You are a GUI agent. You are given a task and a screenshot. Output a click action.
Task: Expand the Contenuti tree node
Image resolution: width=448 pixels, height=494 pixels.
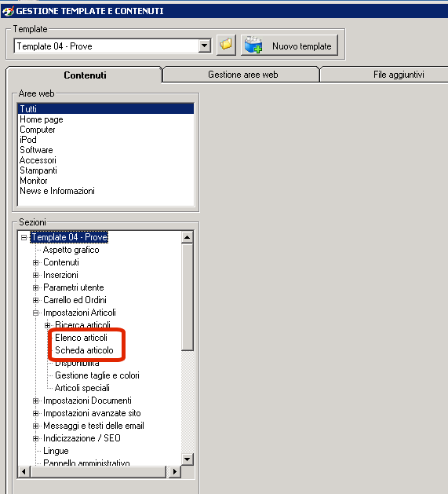(x=35, y=262)
